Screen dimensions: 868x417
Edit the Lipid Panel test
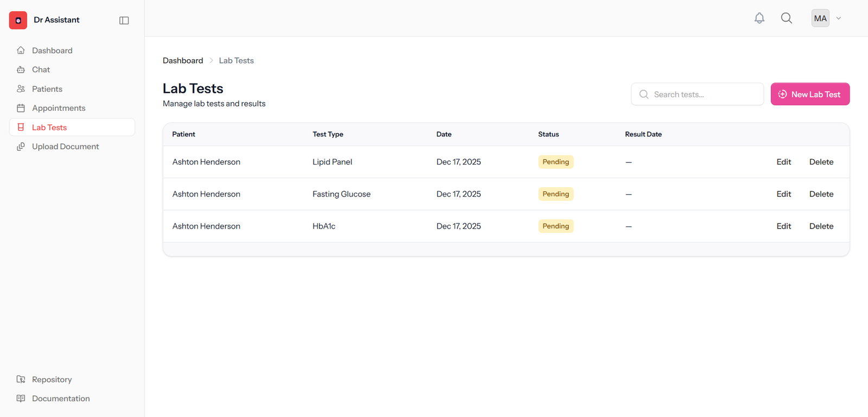pyautogui.click(x=783, y=162)
